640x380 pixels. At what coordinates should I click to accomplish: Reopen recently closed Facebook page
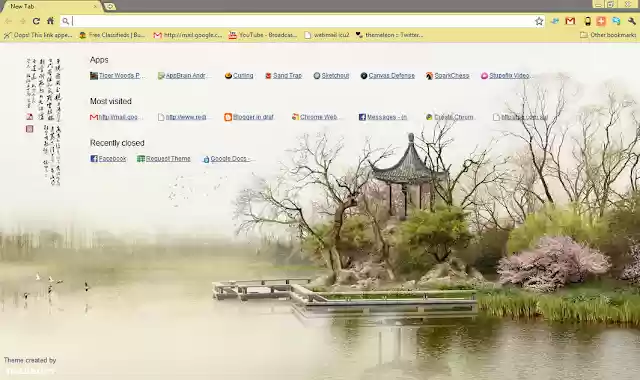(108, 159)
